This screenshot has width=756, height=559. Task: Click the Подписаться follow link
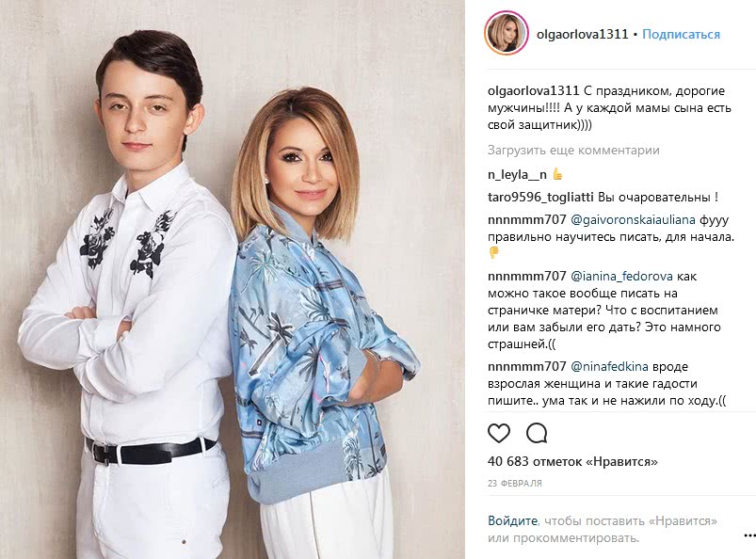[x=681, y=34]
